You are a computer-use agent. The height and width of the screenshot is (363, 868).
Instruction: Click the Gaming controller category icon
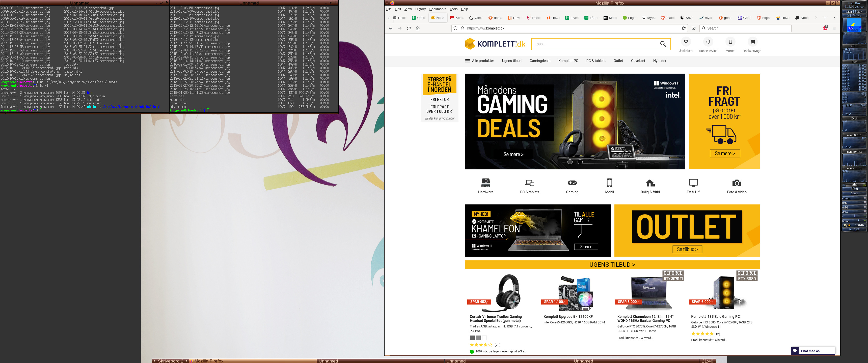(572, 183)
